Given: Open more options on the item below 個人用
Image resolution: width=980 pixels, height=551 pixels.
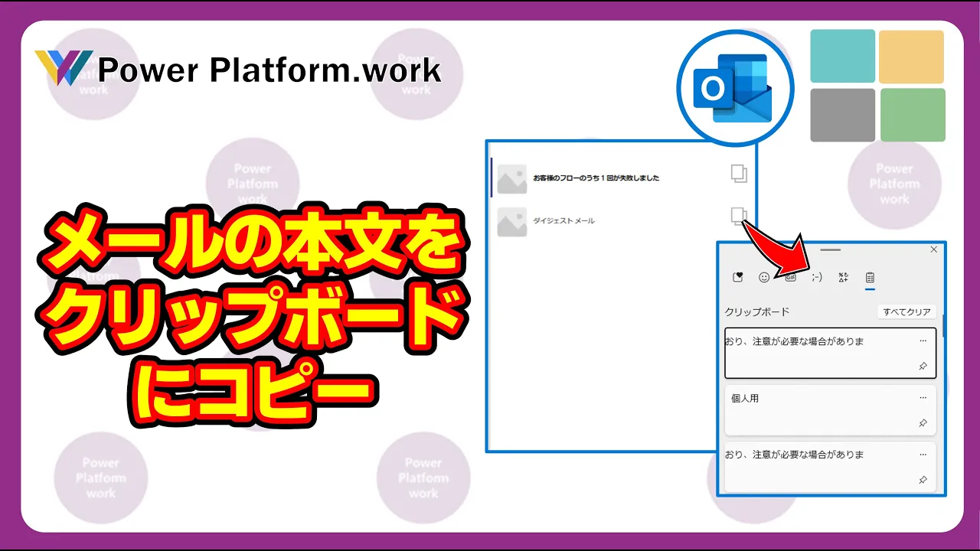Looking at the screenshot, I should click(923, 455).
